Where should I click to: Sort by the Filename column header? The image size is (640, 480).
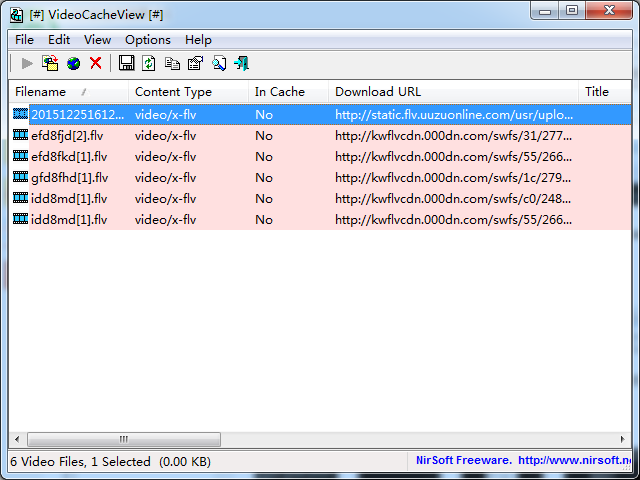pyautogui.click(x=45, y=92)
